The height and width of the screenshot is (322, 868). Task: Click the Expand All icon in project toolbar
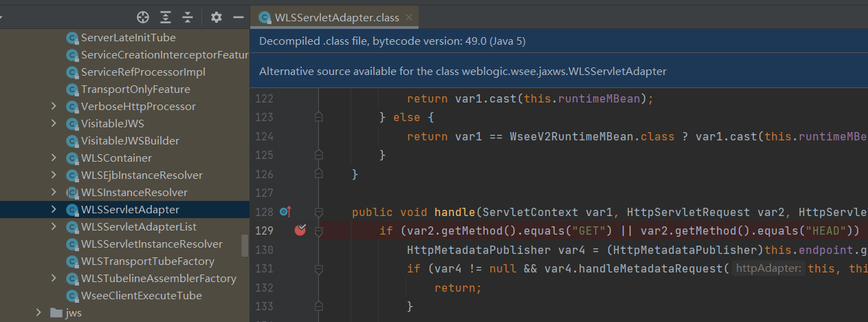pyautogui.click(x=166, y=17)
